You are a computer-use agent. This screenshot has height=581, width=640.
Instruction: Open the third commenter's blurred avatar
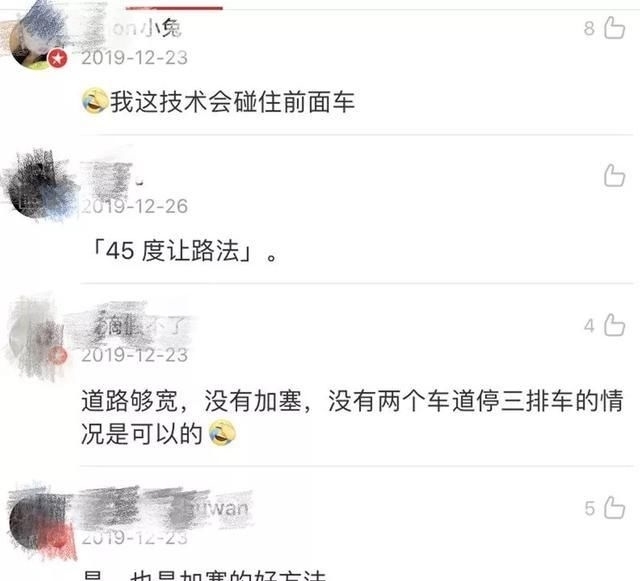coord(38,337)
